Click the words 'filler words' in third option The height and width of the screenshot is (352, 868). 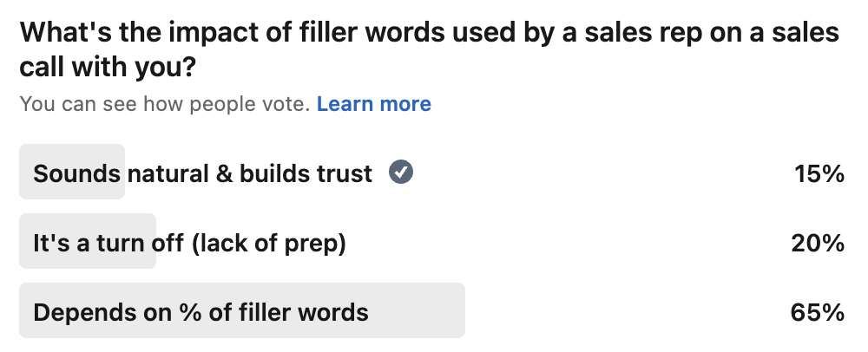pyautogui.click(x=303, y=313)
